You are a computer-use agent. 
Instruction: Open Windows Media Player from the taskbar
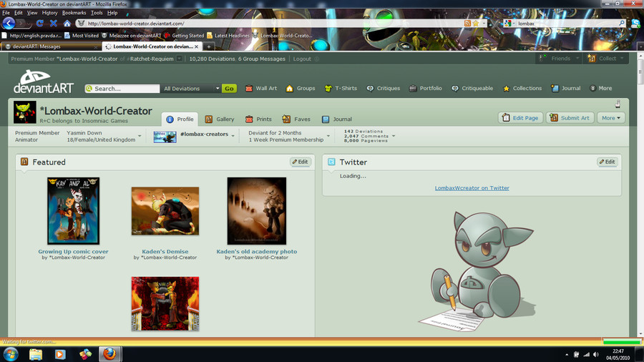(x=60, y=354)
